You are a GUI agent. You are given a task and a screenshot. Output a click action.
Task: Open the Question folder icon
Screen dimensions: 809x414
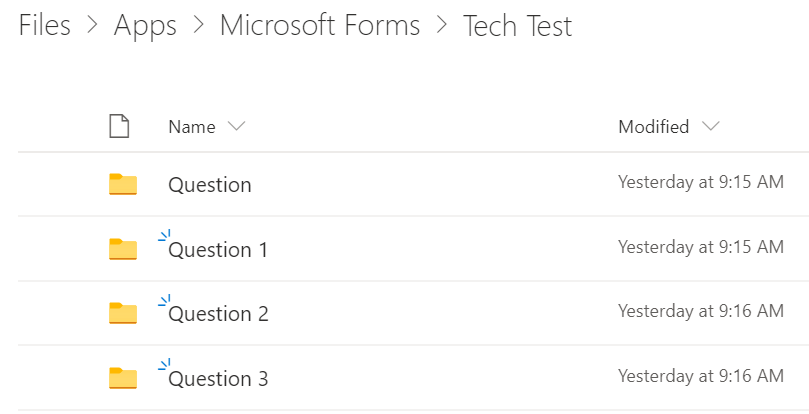tap(123, 184)
